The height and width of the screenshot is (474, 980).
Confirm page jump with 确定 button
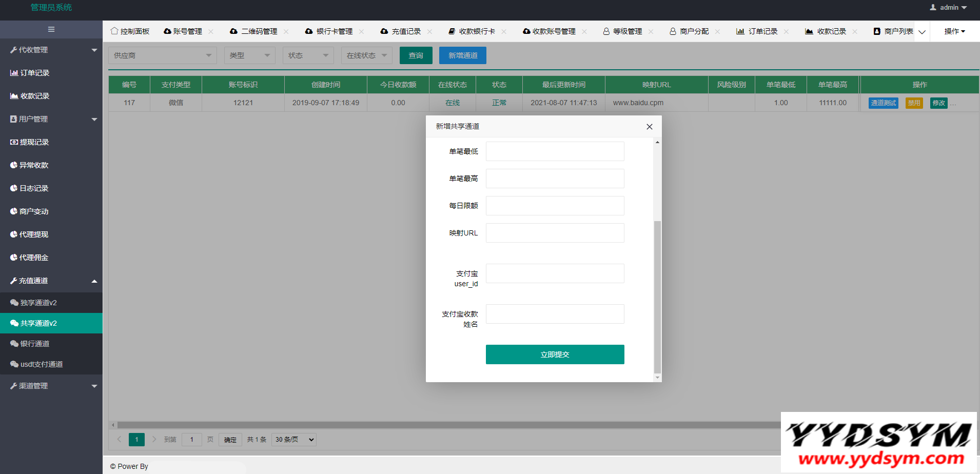[x=230, y=440]
